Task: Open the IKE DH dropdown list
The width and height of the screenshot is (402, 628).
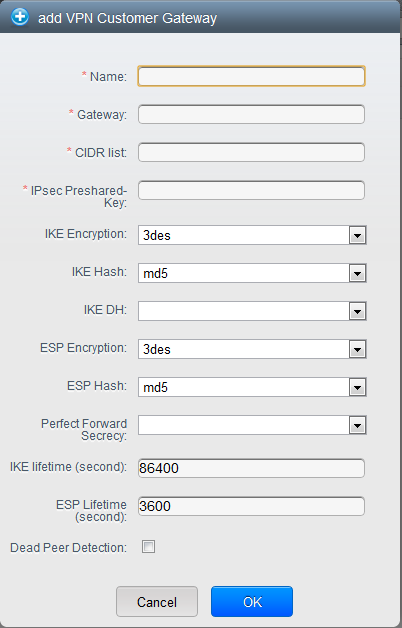Action: (358, 311)
